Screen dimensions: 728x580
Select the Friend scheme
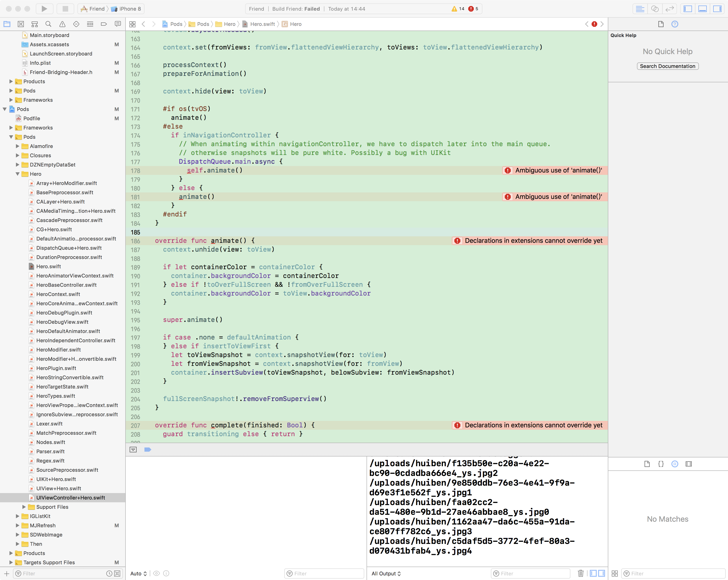(92, 9)
